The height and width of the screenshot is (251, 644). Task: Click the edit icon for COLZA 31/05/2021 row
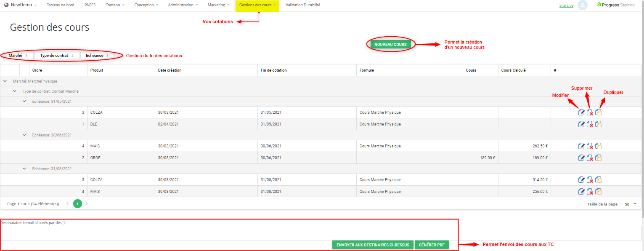tap(581, 112)
